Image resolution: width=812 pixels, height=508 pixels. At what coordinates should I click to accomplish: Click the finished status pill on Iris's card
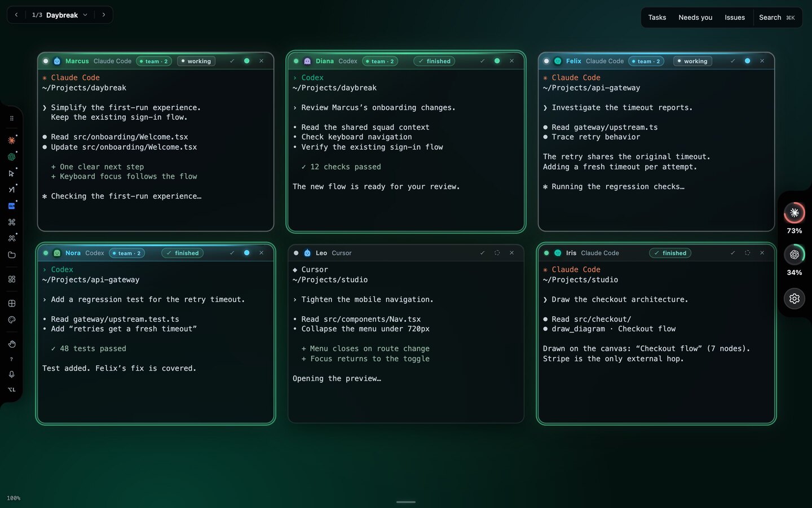(670, 253)
